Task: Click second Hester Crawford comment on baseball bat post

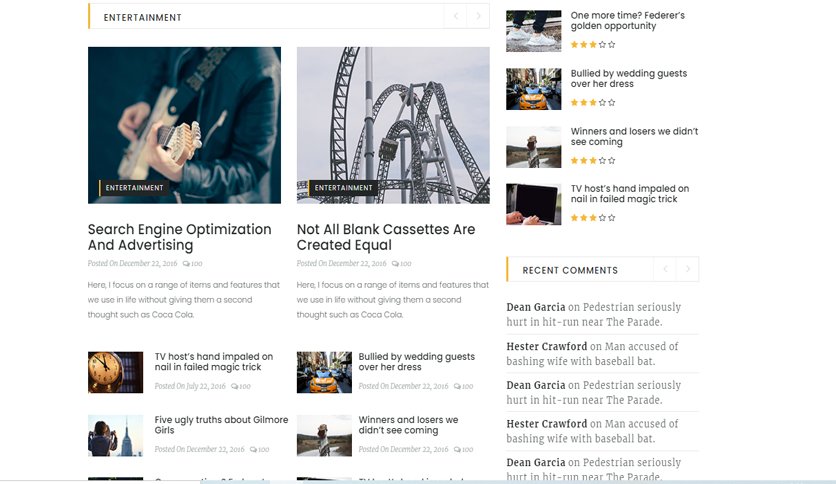Action: point(592,431)
